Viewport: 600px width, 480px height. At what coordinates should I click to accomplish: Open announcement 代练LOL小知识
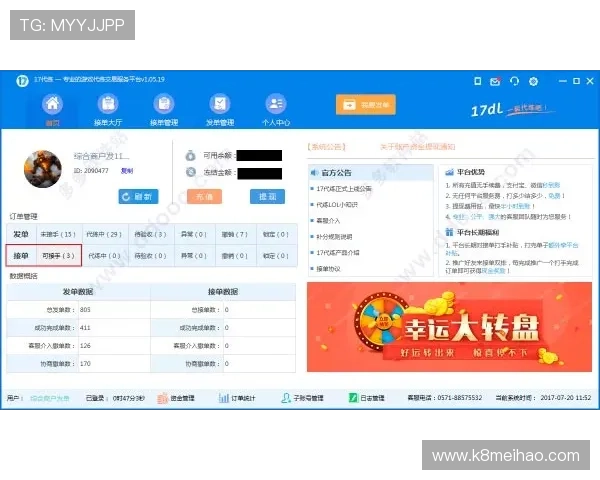(337, 205)
